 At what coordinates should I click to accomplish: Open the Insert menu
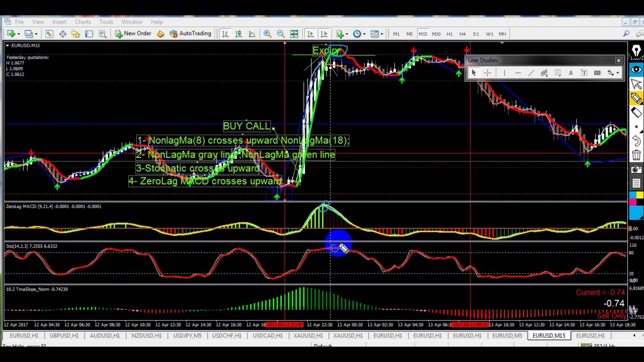(59, 22)
